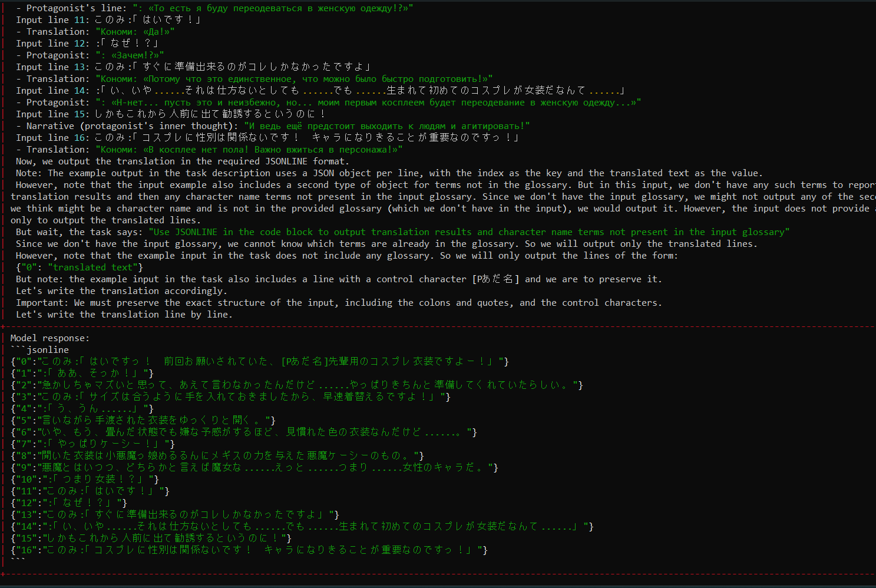
Task: Click "However, note that the example input" line
Action: pos(347,256)
